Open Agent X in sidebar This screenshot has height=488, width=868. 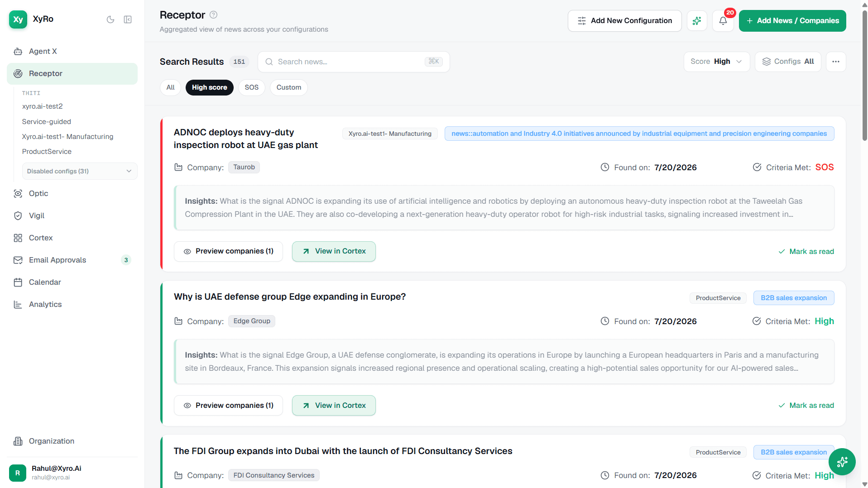click(72, 51)
